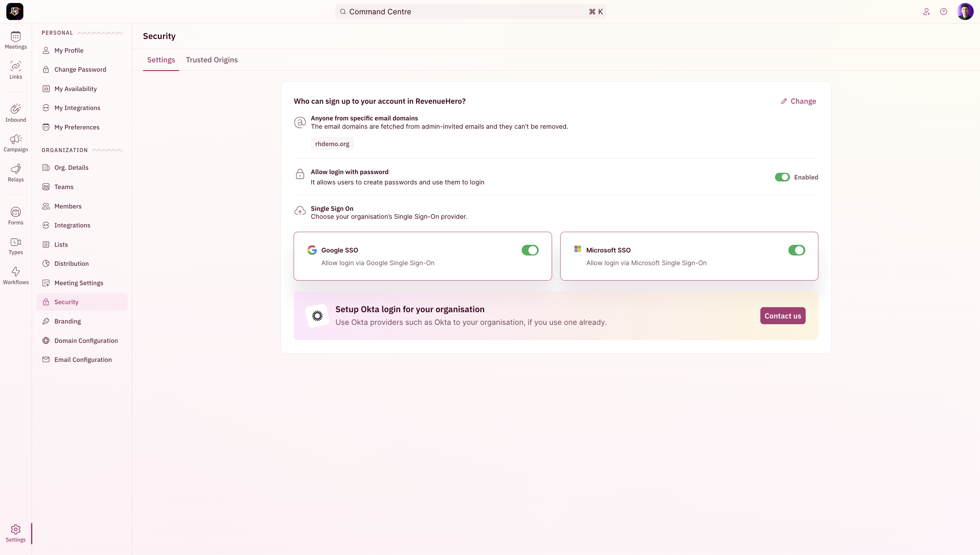Click the invite user icon
The height and width of the screenshot is (555, 980).
[x=926, y=12]
